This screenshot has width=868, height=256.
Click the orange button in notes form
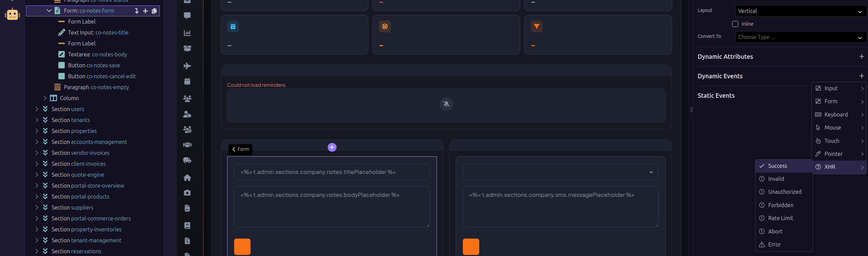coord(242,247)
